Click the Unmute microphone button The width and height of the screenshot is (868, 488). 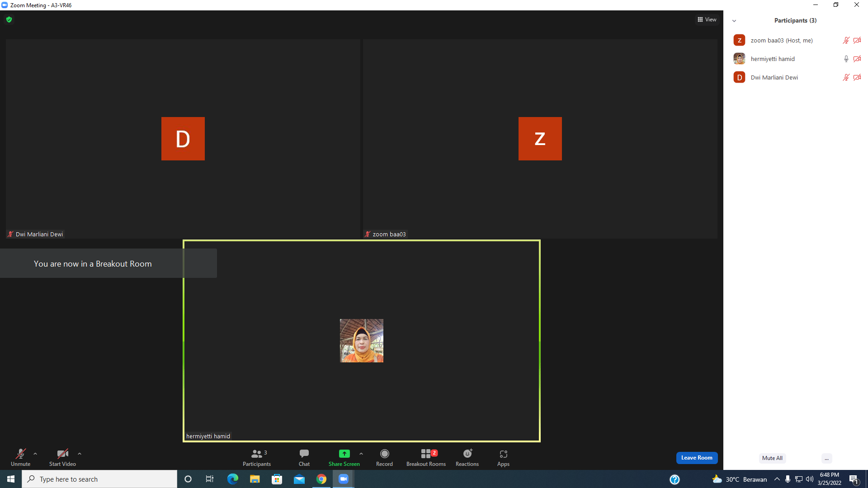tap(20, 457)
